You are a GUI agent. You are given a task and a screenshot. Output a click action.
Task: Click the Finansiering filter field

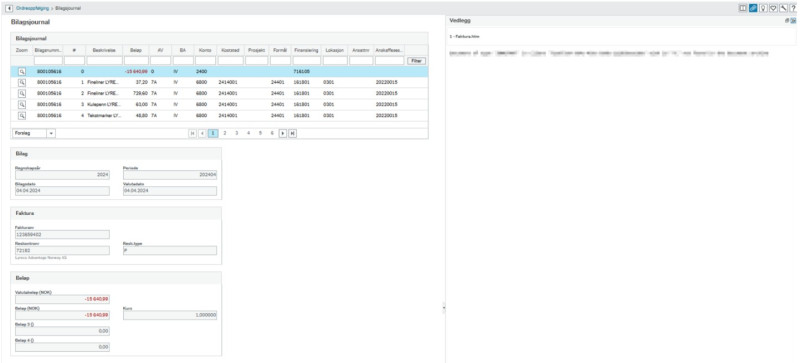307,61
